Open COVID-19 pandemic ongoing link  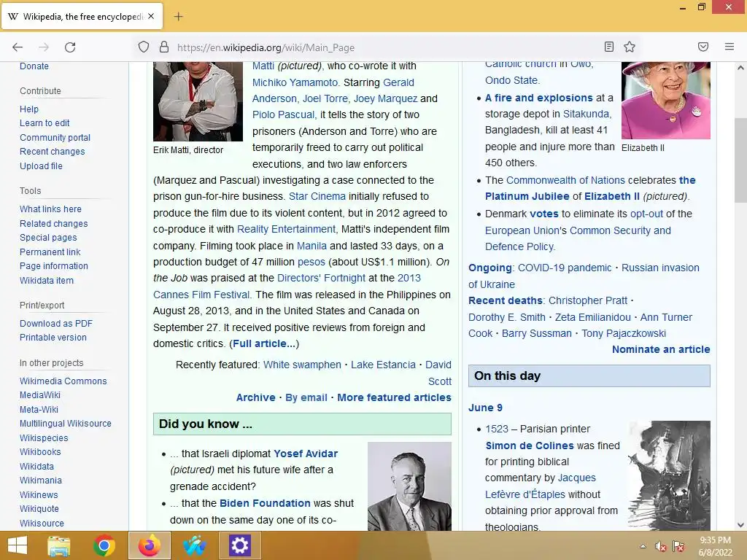click(565, 268)
